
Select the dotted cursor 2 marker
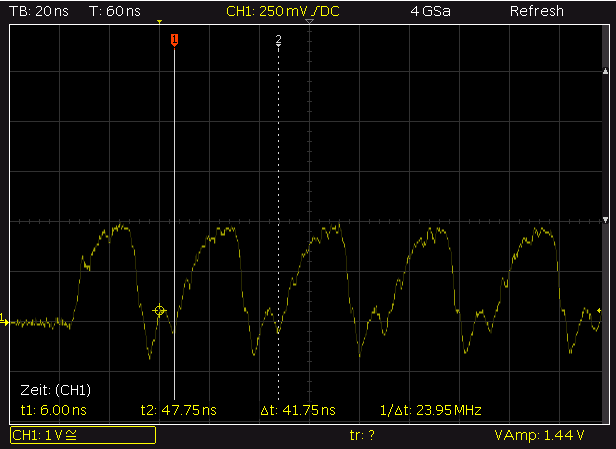279,40
